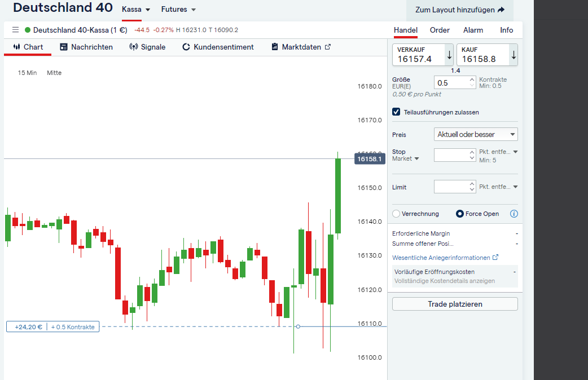Open the hamburger menu beside Deutschland 40-Kassa
This screenshot has height=380, width=588.
(15, 30)
